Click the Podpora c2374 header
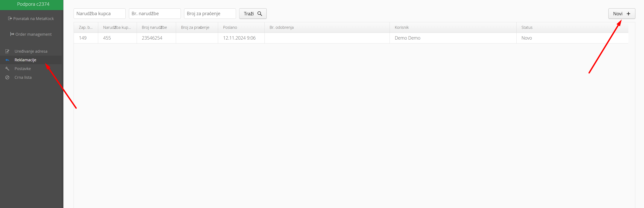The height and width of the screenshot is (208, 644). tap(33, 4)
